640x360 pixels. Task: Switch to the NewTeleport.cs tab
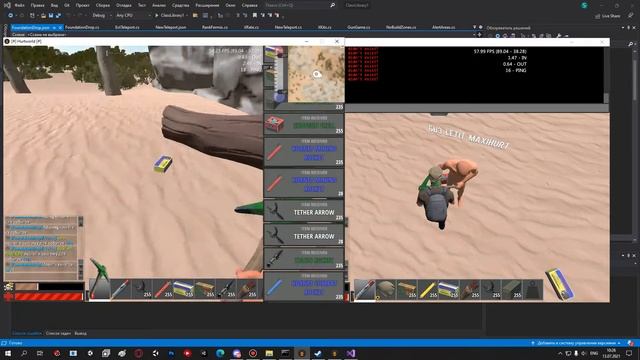[x=288, y=27]
